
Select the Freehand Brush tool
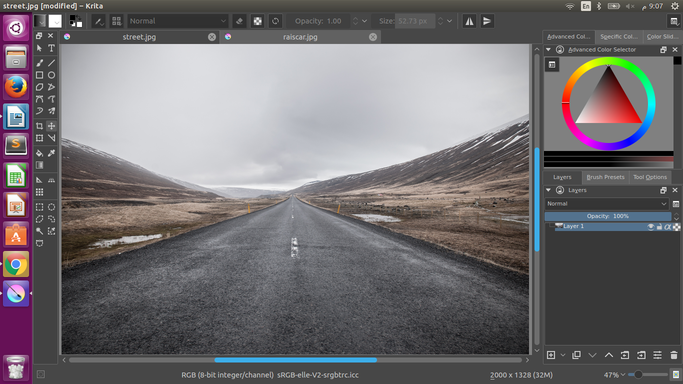pos(39,63)
